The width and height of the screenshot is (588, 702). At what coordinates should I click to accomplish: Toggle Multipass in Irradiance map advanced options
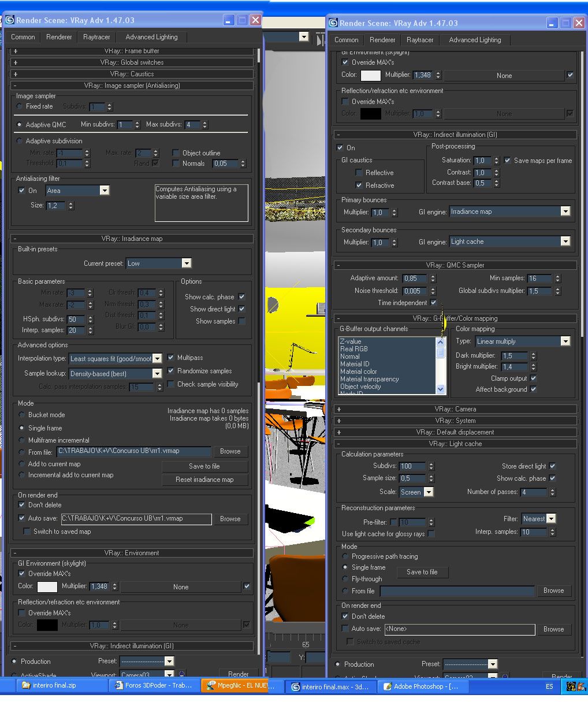[170, 358]
